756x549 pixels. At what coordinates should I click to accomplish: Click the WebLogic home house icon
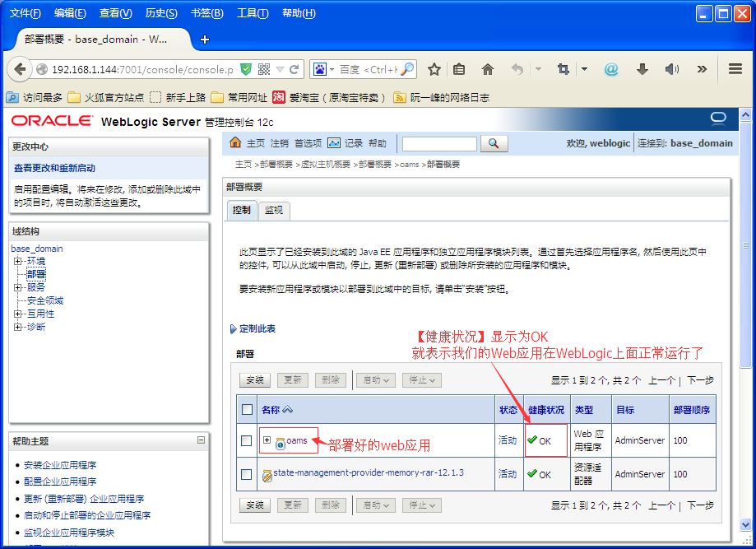[x=235, y=142]
